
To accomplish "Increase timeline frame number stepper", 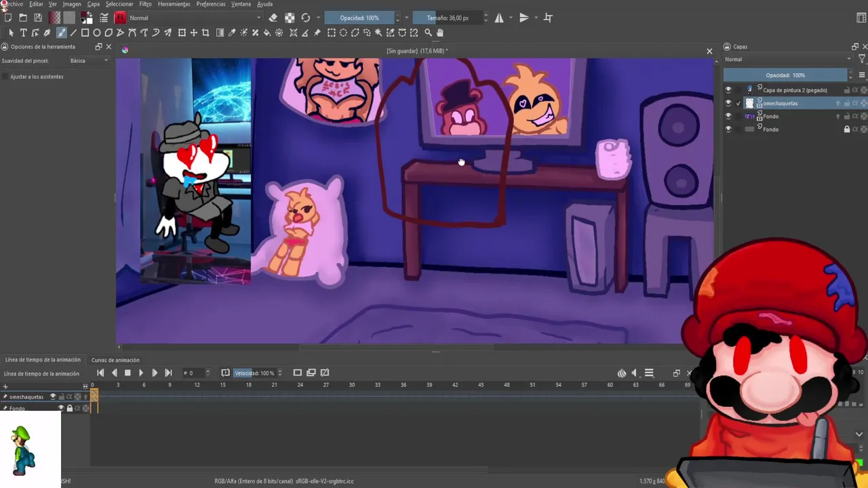I will coord(208,371).
